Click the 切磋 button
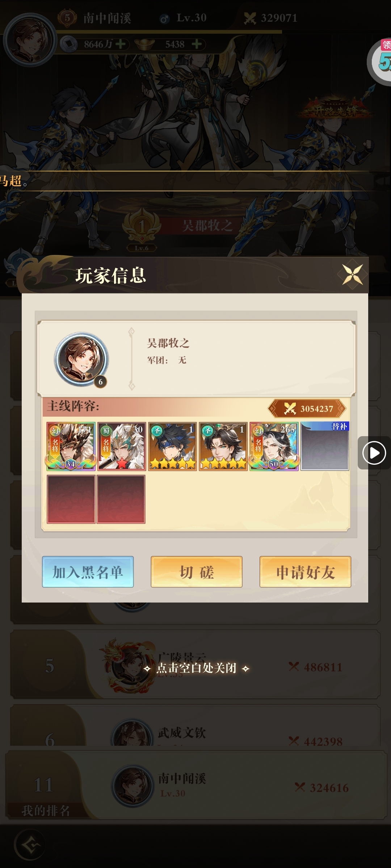The width and height of the screenshot is (391, 868). [x=197, y=572]
